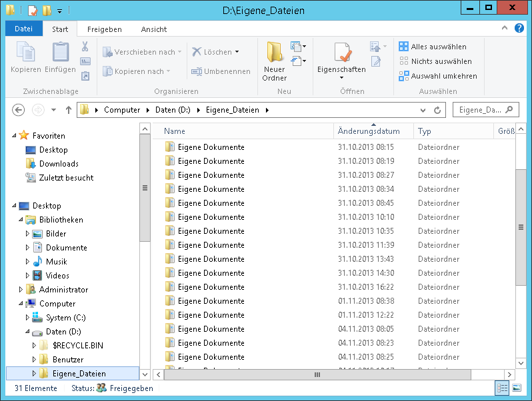
Task: Open Eigenschaften in the ribbon
Action: click(341, 55)
